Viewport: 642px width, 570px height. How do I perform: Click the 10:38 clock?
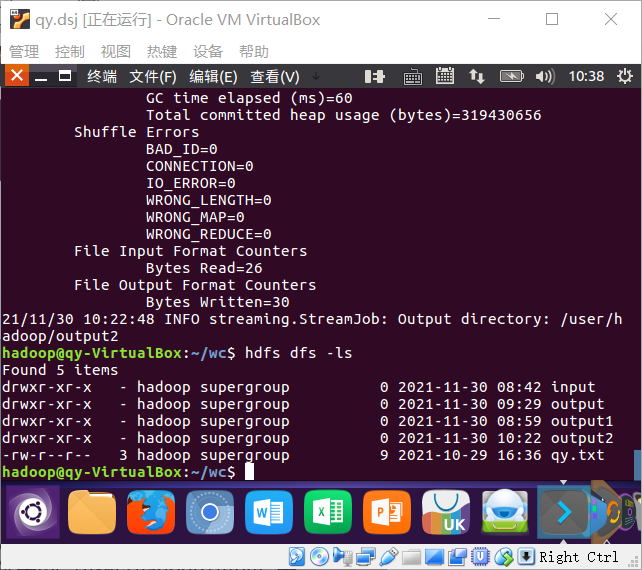coord(586,76)
